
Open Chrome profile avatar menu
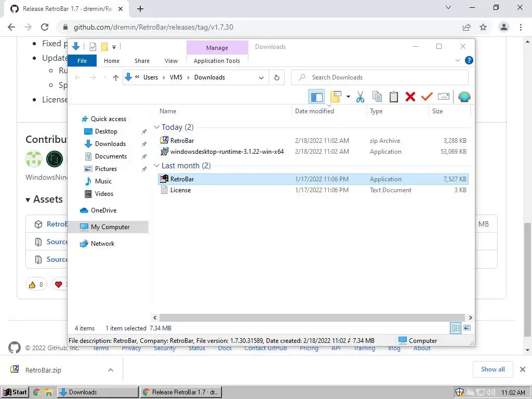point(504,27)
